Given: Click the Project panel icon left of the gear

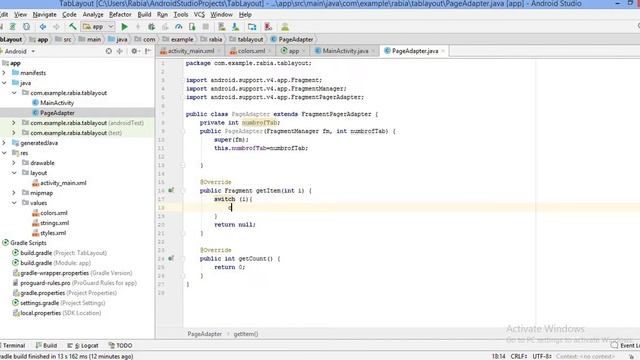Looking at the screenshot, I should click(x=120, y=51).
